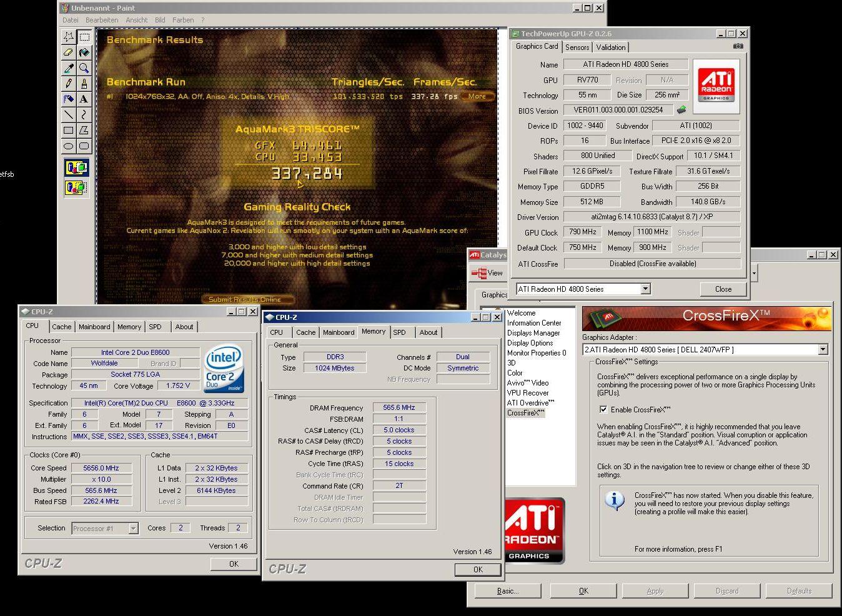Expand the Graphics Adapter dropdown in Catalyst
Viewport: 842px width, 616px height.
point(823,350)
